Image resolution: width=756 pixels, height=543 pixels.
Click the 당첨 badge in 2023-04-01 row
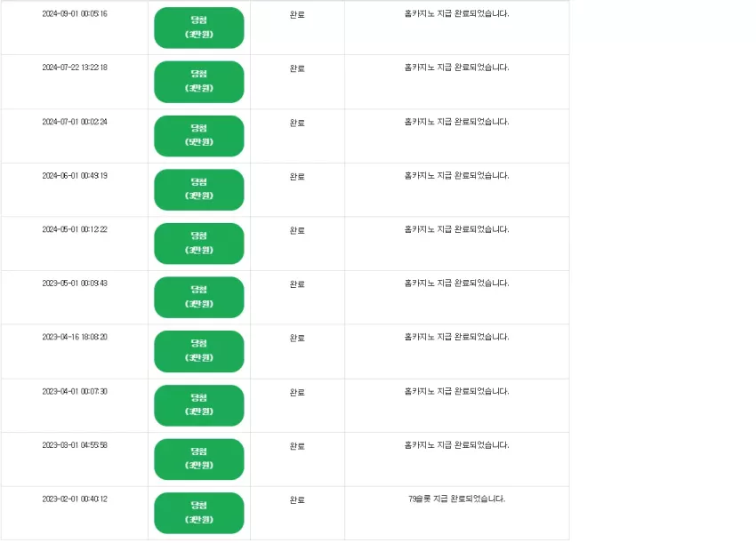pos(198,405)
